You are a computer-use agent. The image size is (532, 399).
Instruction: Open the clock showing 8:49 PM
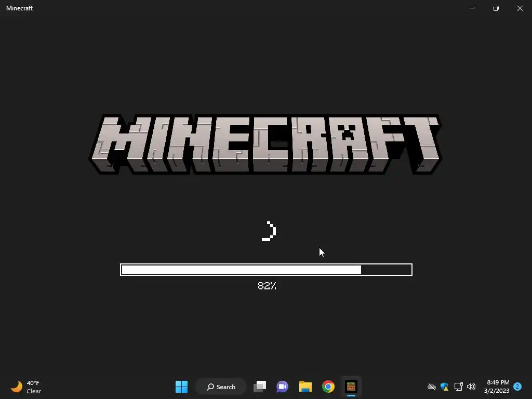[497, 387]
